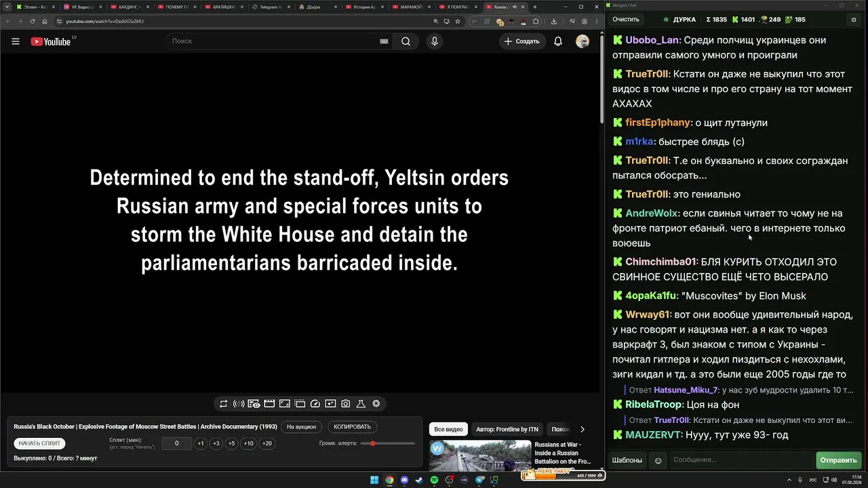Screen dimensions: 868x488
Task: Click НАЧАТЬ СПЛИТ button
Action: click(39, 443)
